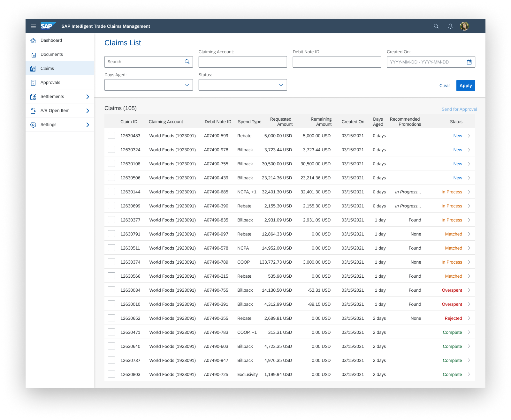Select checkbox for claim 12630010
The height and width of the screenshot is (420, 511).
111,304
